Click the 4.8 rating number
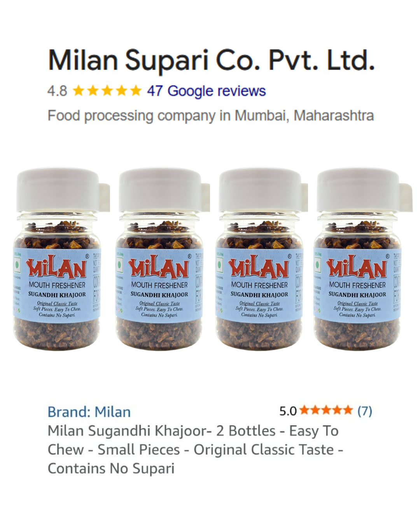Image resolution: width=420 pixels, height=525 pixels. click(57, 91)
